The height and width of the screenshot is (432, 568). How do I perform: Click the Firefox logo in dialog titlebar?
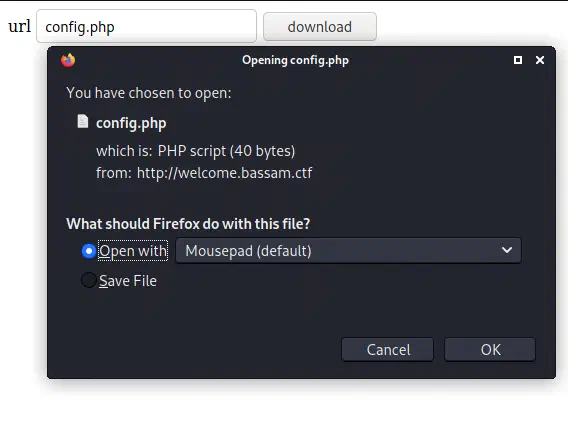(68, 60)
